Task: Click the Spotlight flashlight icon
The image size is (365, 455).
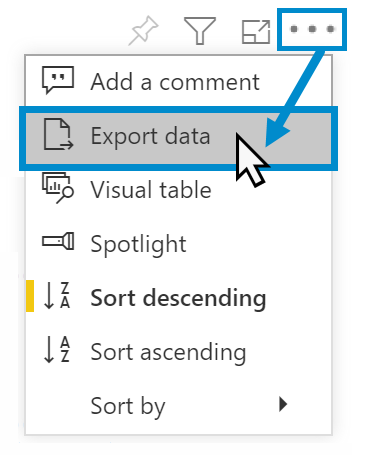Action: (x=58, y=241)
